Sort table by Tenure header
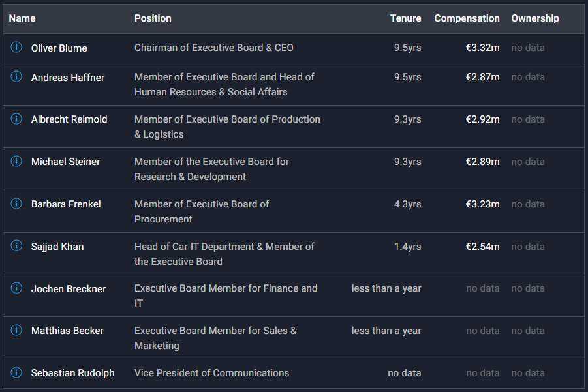Viewport: 588px width, 392px height. (405, 18)
